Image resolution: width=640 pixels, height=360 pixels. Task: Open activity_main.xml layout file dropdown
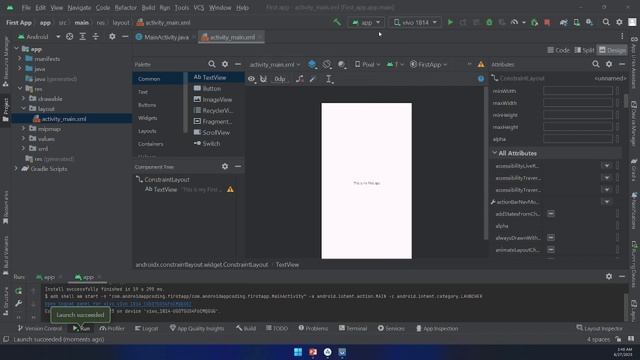(x=274, y=64)
